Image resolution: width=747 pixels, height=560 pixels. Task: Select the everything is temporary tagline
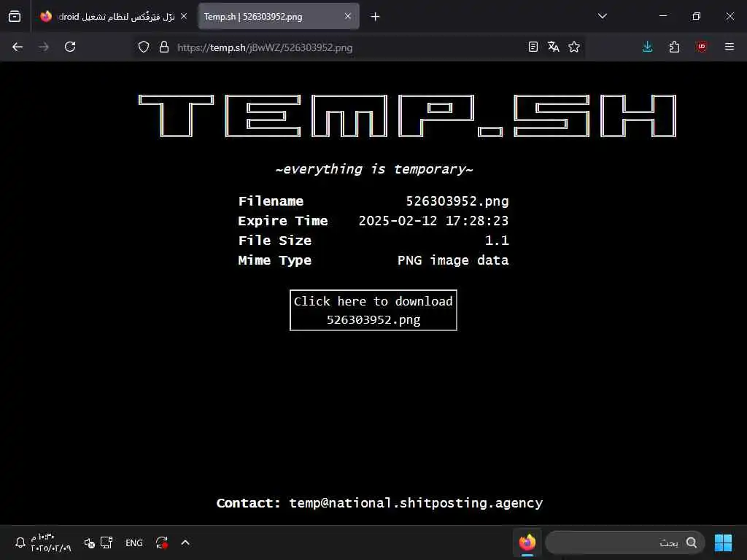click(x=374, y=169)
